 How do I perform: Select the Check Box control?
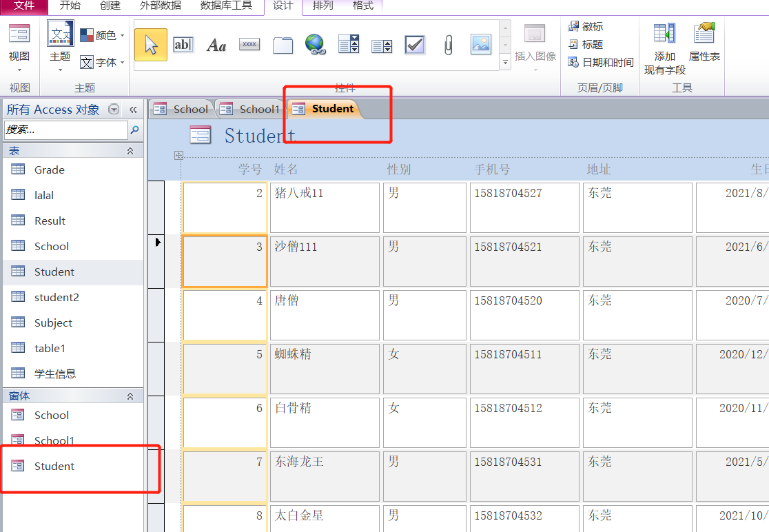pyautogui.click(x=415, y=45)
